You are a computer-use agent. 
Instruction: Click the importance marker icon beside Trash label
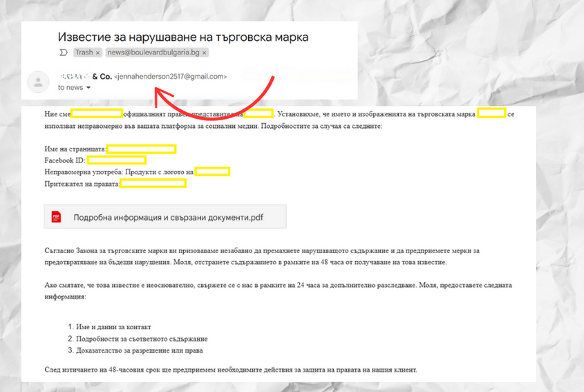point(64,53)
